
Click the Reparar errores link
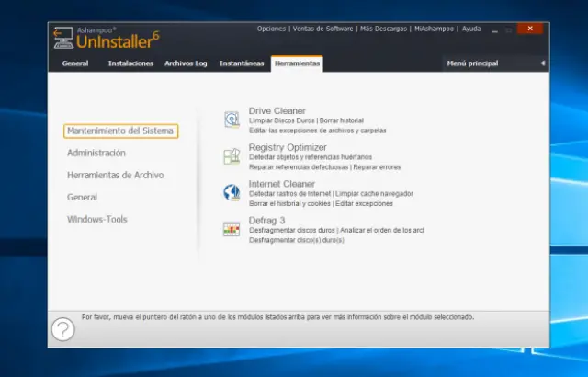[x=377, y=167]
